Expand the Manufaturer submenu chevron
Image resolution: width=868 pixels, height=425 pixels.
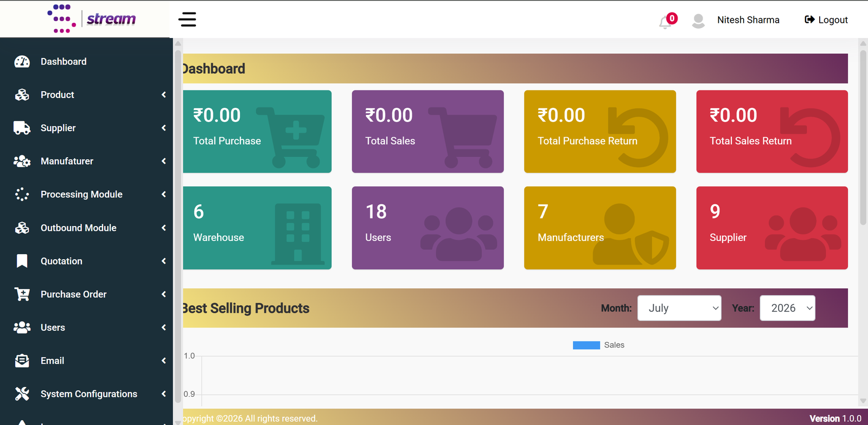coord(163,161)
